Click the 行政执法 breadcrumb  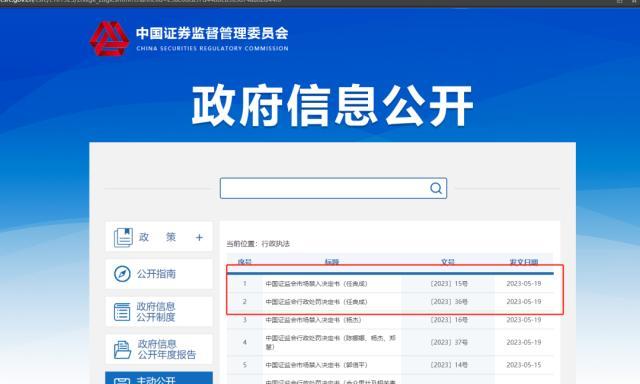click(276, 244)
